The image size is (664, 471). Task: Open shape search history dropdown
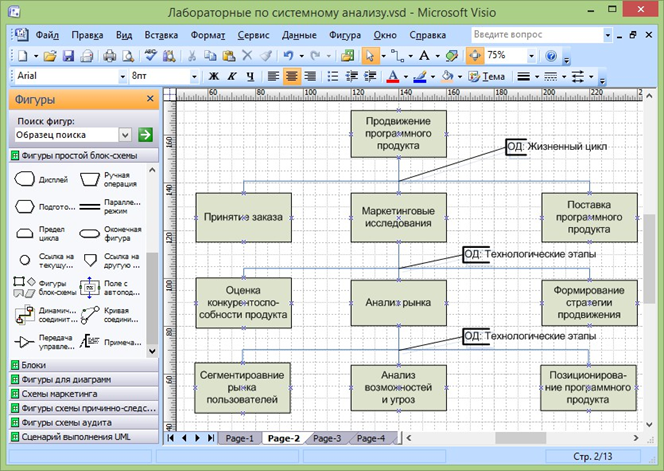[125, 135]
